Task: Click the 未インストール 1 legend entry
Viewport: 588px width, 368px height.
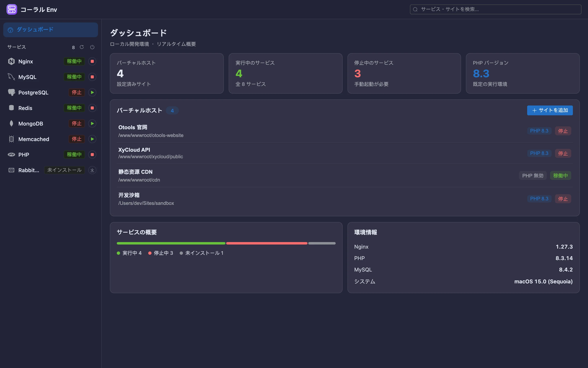Action: coord(202,253)
